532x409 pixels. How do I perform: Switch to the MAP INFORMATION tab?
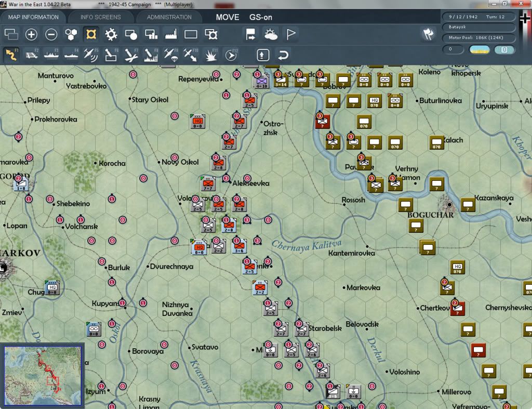click(x=33, y=17)
